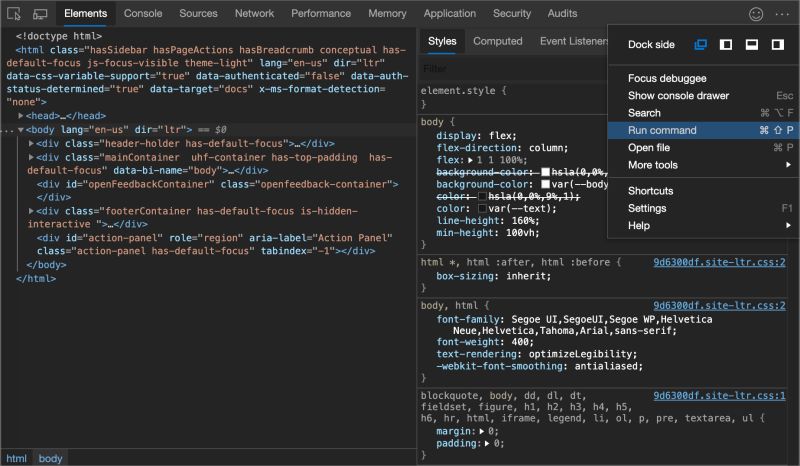Choose Open file from the menu
The width and height of the screenshot is (800, 466).
[x=703, y=148]
